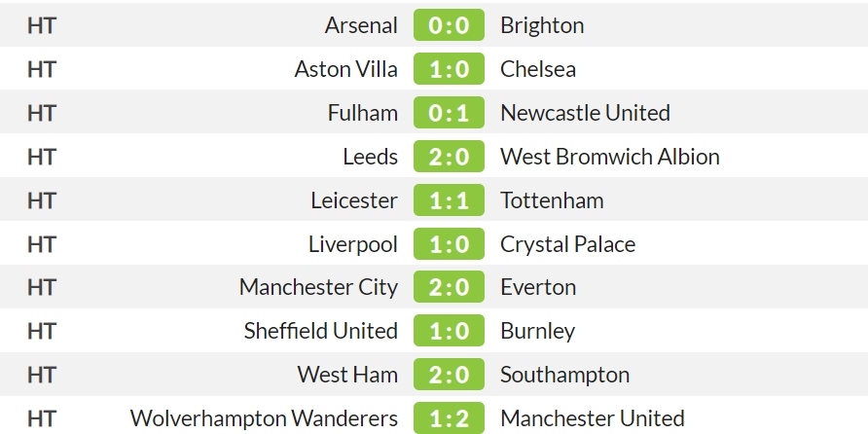Select the Fulham 0:1 Newcastle score box
868x434 pixels.
coord(449,112)
